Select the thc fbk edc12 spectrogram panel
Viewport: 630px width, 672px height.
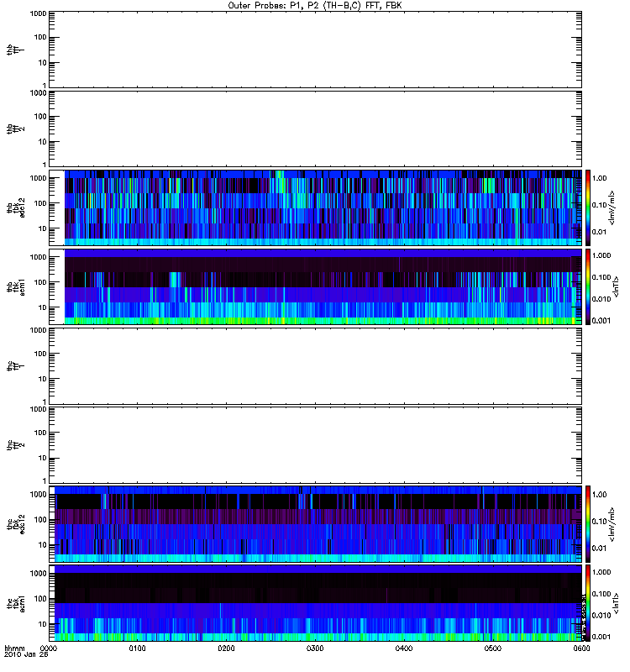(x=316, y=523)
